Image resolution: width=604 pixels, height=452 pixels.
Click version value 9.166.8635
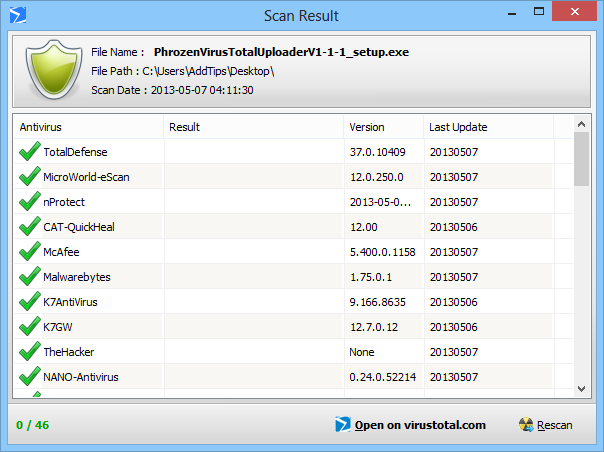[378, 302]
